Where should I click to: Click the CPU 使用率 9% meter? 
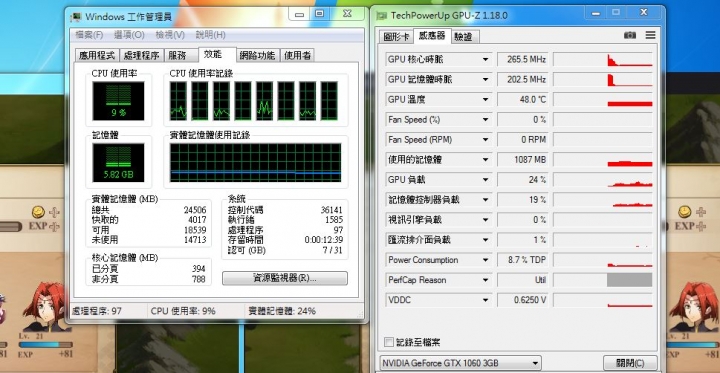[118, 101]
